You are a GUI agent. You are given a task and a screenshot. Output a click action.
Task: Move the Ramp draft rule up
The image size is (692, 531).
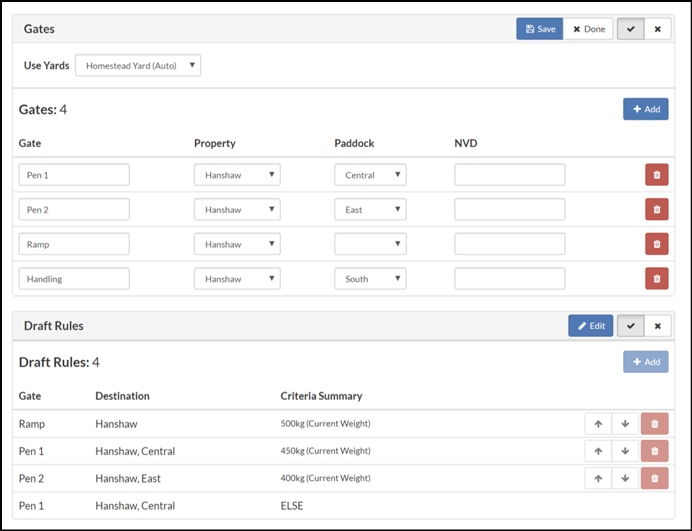[x=598, y=424]
